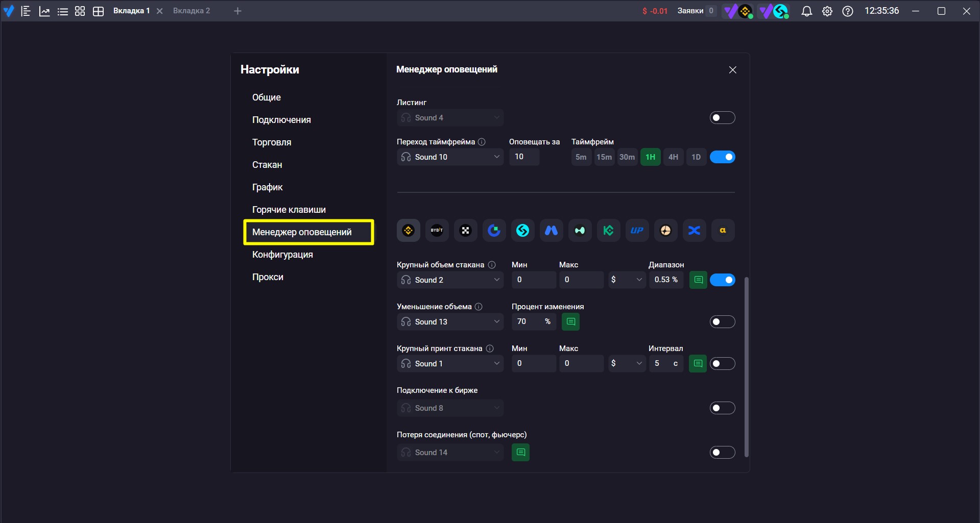Viewport: 980px width, 523px height.
Task: Click the Диапазон percent input field
Action: [x=666, y=280]
